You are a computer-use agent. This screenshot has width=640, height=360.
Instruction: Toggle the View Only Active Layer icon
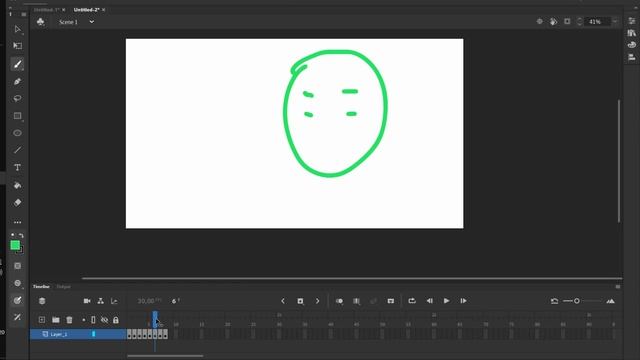[x=42, y=301]
